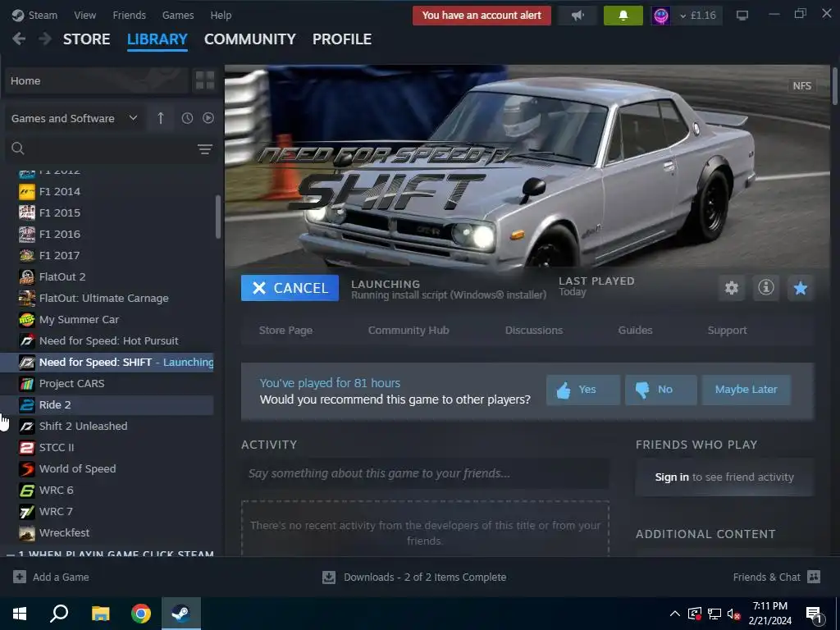Click the Home button in library

tap(97, 81)
